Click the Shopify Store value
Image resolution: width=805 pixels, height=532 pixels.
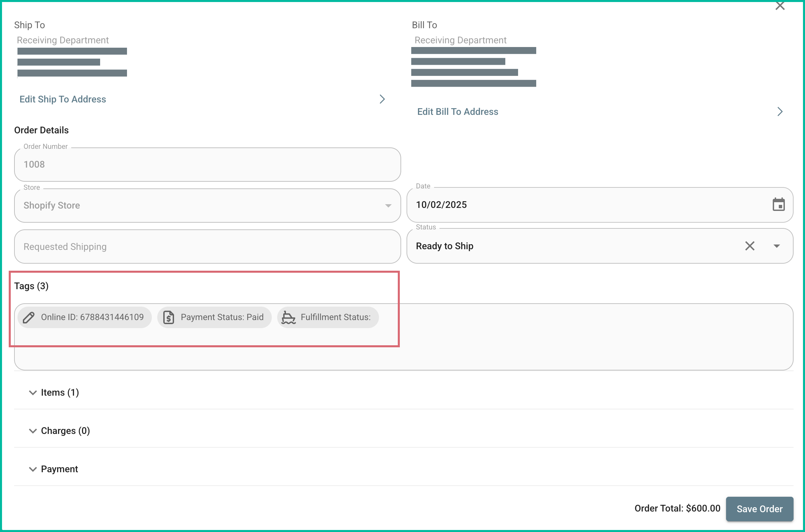pyautogui.click(x=52, y=206)
